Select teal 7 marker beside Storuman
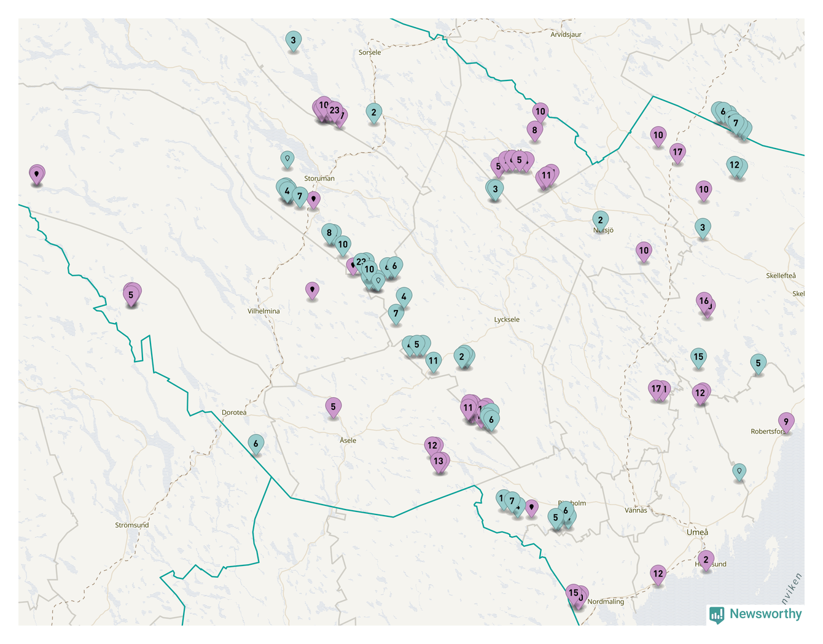Image resolution: width=823 pixels, height=644 pixels. tap(300, 198)
